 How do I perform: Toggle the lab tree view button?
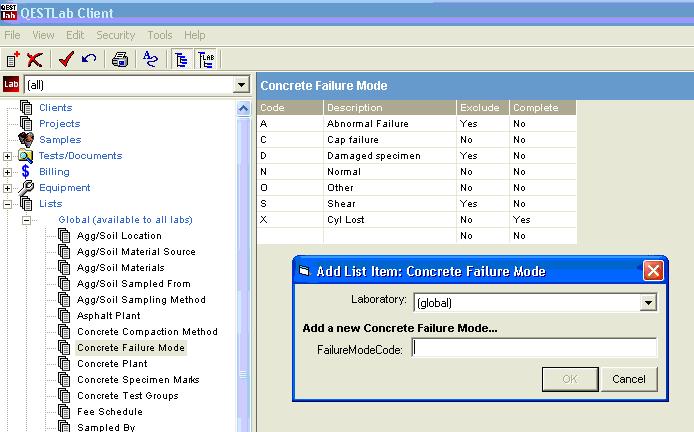(207, 59)
